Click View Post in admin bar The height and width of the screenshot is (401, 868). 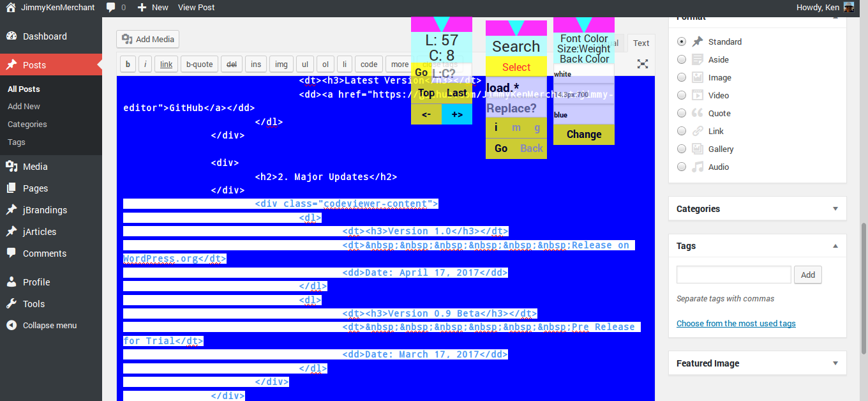(x=196, y=8)
